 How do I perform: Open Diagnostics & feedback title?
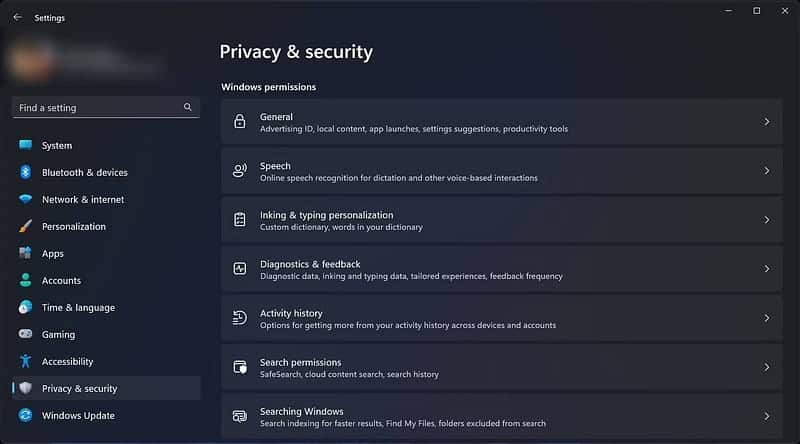point(310,264)
